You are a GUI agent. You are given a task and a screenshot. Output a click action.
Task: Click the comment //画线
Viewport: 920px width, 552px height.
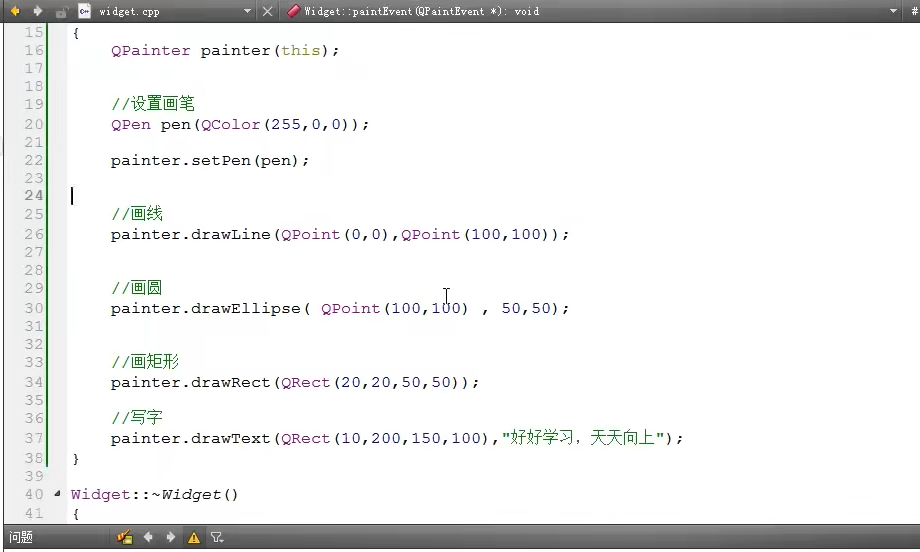(x=137, y=214)
